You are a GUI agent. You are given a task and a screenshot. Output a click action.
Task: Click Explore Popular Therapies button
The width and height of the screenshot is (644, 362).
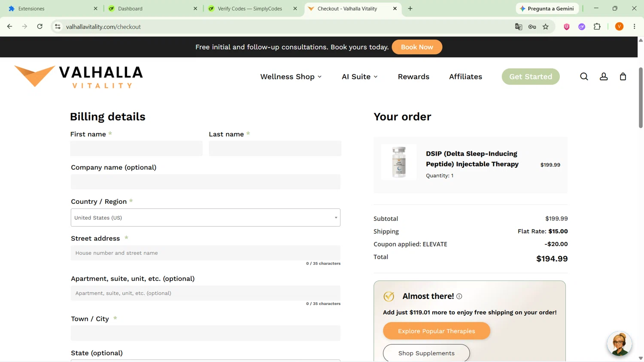coord(436,331)
